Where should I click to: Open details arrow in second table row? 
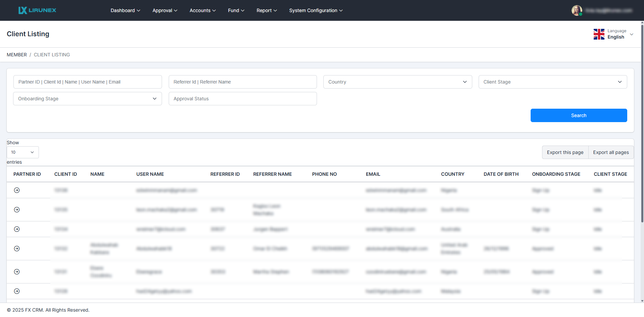17,210
